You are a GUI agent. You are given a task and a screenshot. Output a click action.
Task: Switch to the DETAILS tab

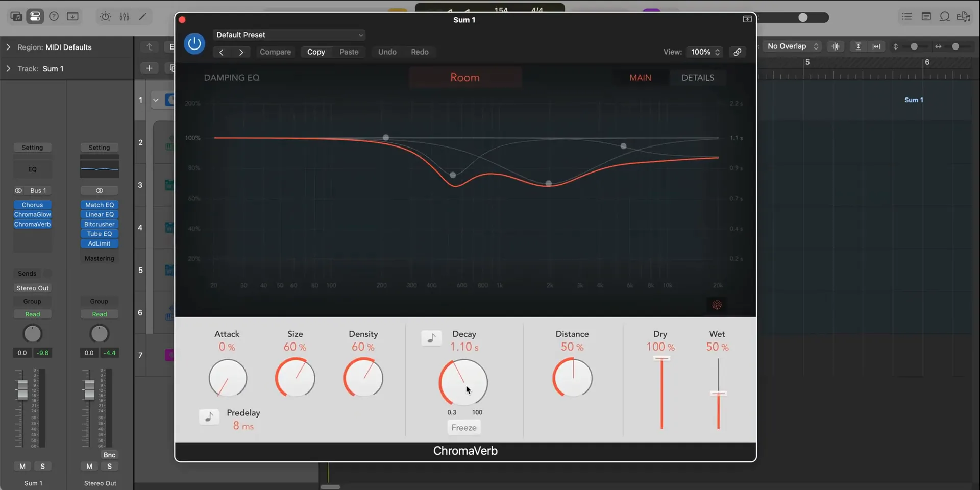698,78
